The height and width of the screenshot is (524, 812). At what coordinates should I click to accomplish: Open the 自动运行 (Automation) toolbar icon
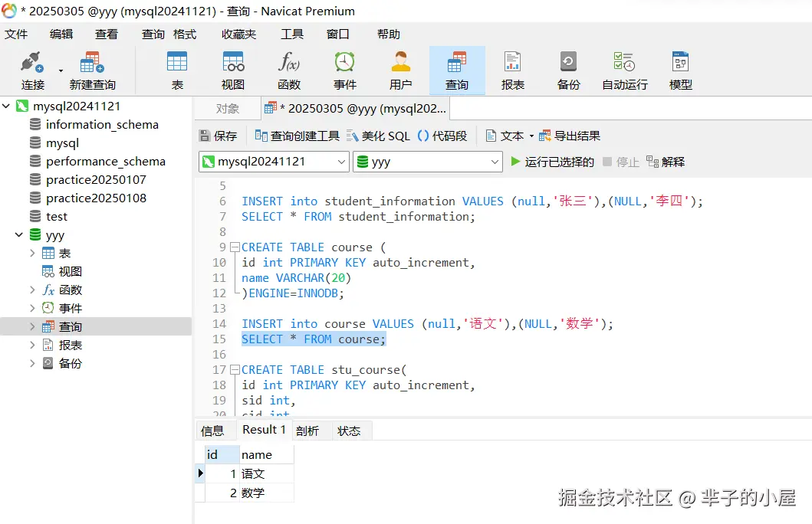pyautogui.click(x=625, y=70)
